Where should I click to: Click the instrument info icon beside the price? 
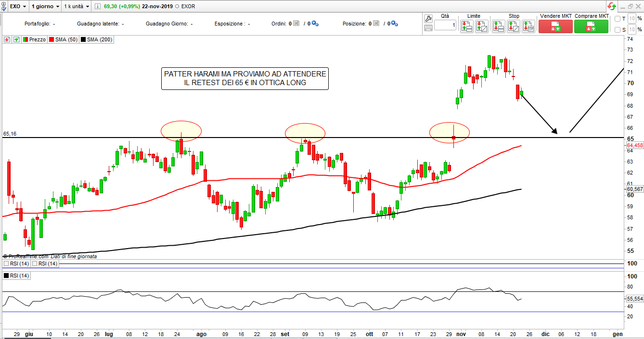pyautogui.click(x=97, y=7)
